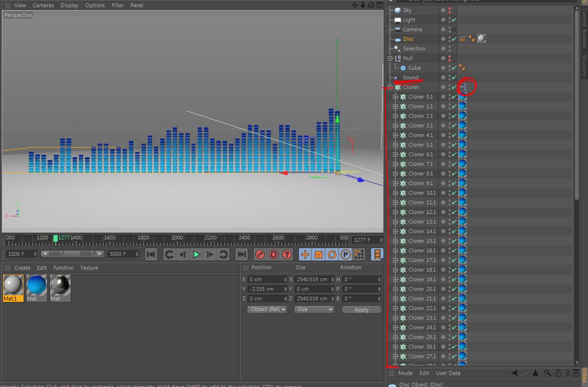This screenshot has width=588, height=387.
Task: Open the viewport Cameras menu
Action: coord(43,5)
